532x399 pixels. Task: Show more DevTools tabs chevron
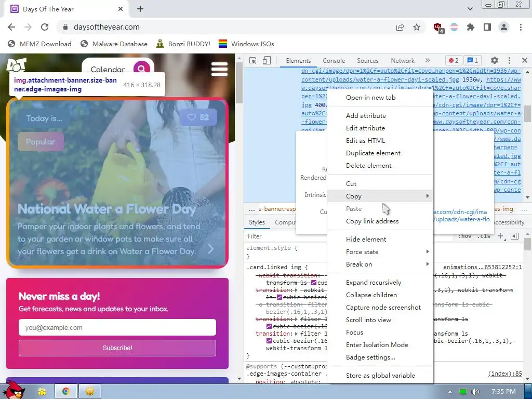(x=428, y=60)
